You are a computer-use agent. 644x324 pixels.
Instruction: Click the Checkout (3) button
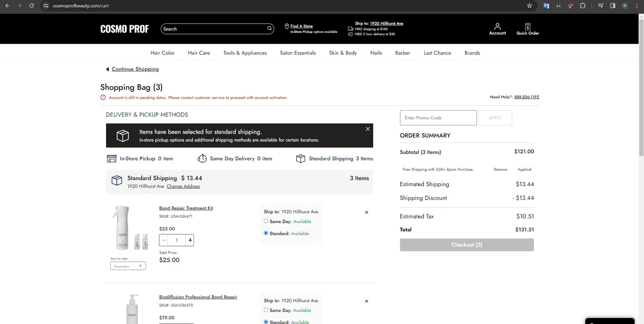click(467, 245)
